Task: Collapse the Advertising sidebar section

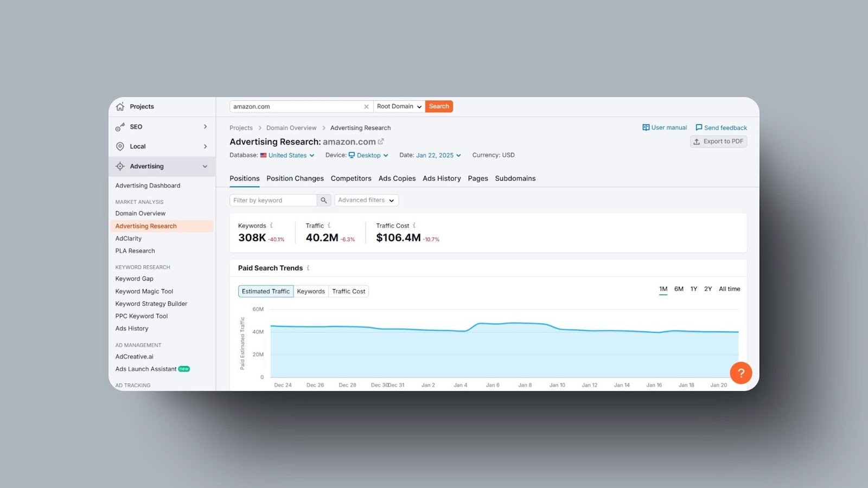Action: coord(205,166)
